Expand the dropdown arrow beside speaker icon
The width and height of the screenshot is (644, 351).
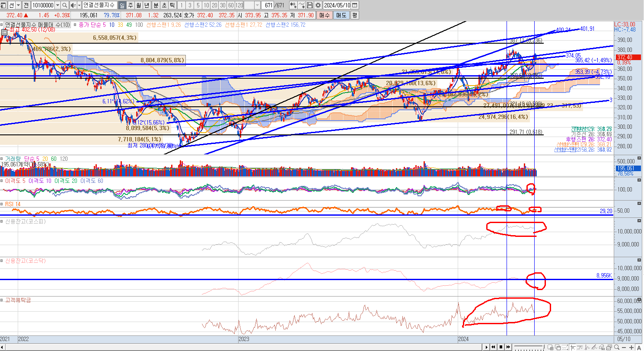pyautogui.click(x=79, y=5)
